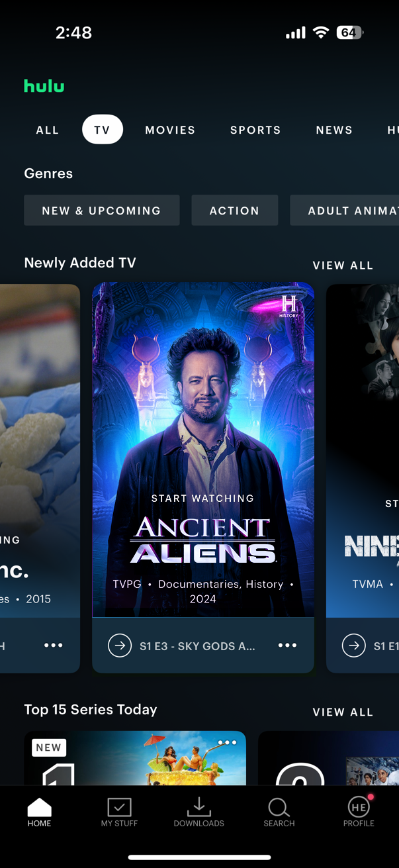
Task: View all Newly Added TV
Action: [343, 265]
